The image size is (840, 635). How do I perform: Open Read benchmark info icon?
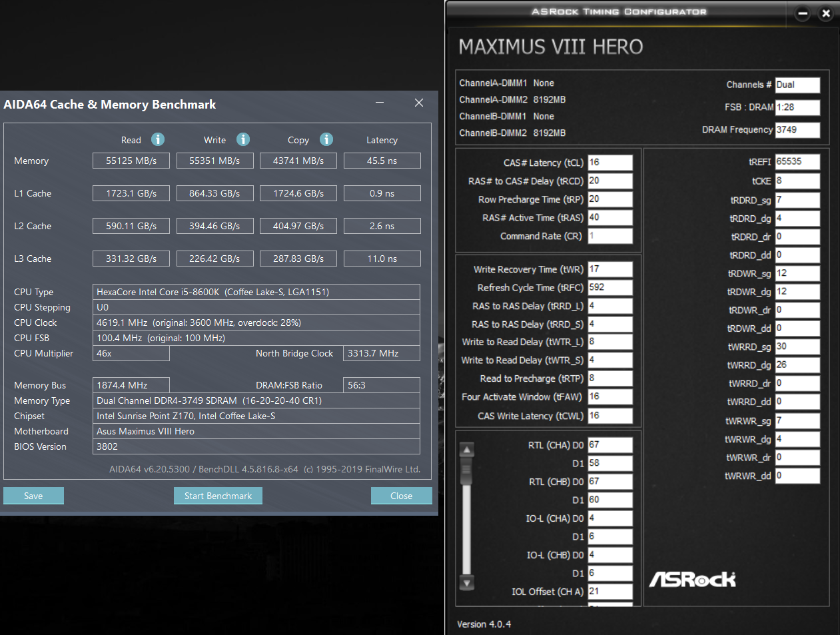coord(157,139)
